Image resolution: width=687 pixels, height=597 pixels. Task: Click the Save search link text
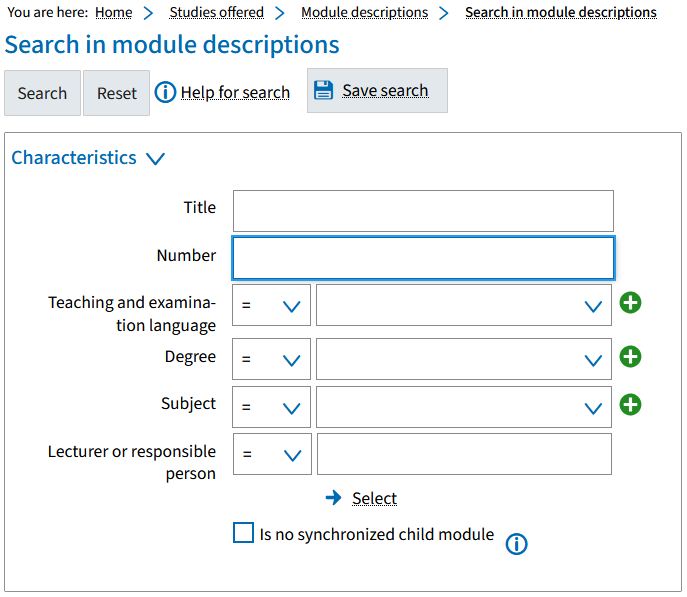385,90
